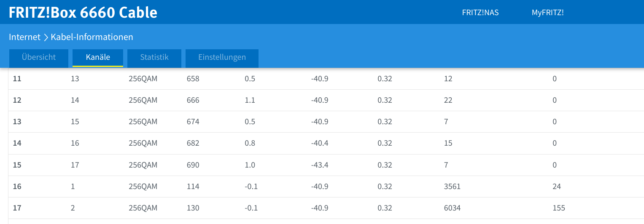Click the value 24 in row 16
This screenshot has width=644, height=224.
click(x=557, y=187)
